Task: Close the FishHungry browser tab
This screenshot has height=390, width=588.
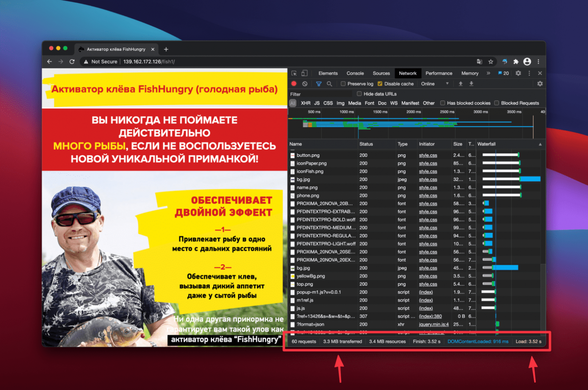Action: pyautogui.click(x=153, y=49)
